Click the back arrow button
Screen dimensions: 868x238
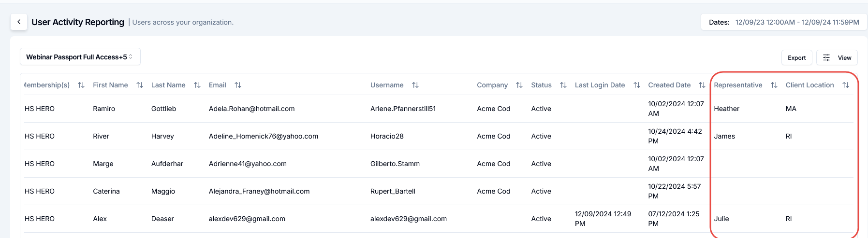[x=19, y=22]
